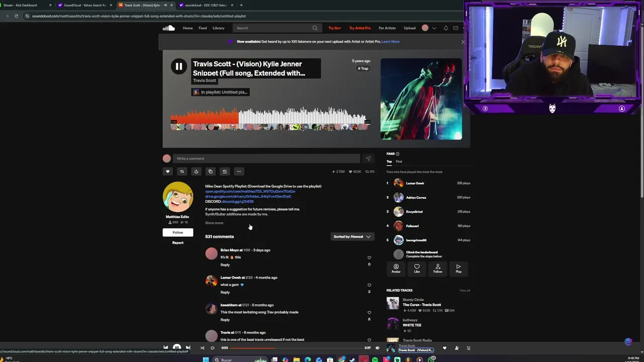Open notifications bell icon in header

tap(446, 28)
